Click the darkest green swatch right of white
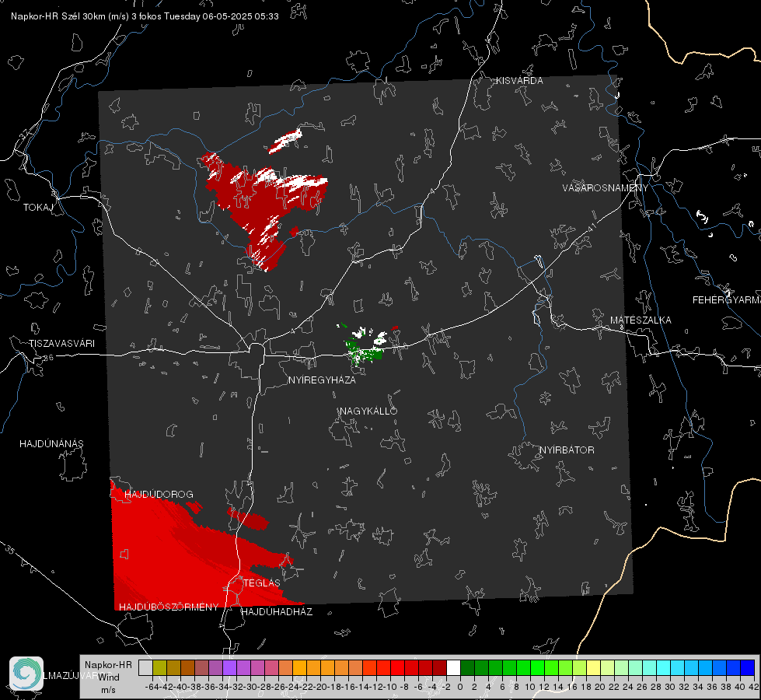The height and width of the screenshot is (700, 761). 467,667
